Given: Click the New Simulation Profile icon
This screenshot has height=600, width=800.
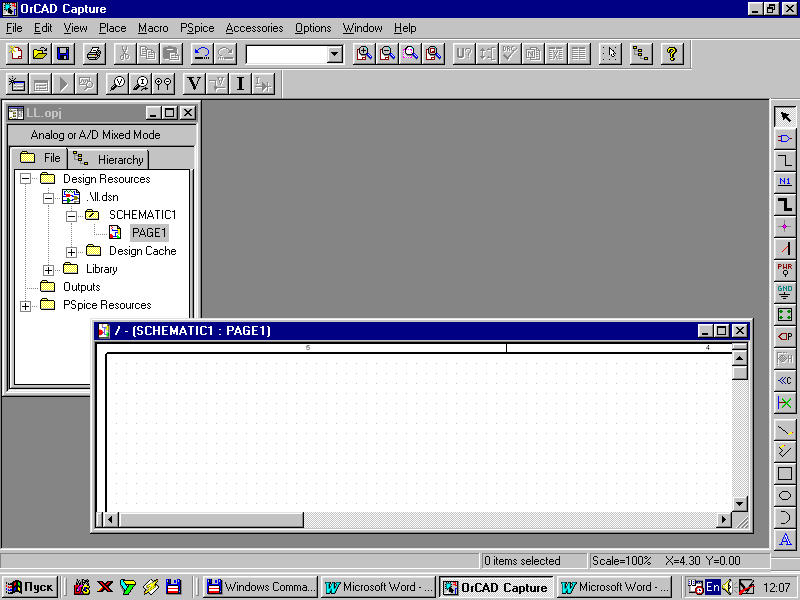Looking at the screenshot, I should tap(16, 84).
